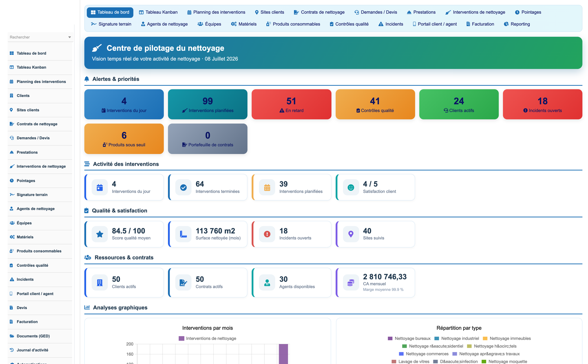Viewport: 588px width, 364px height.
Task: Open the Contrôles qualité top tab
Action: pyautogui.click(x=349, y=24)
